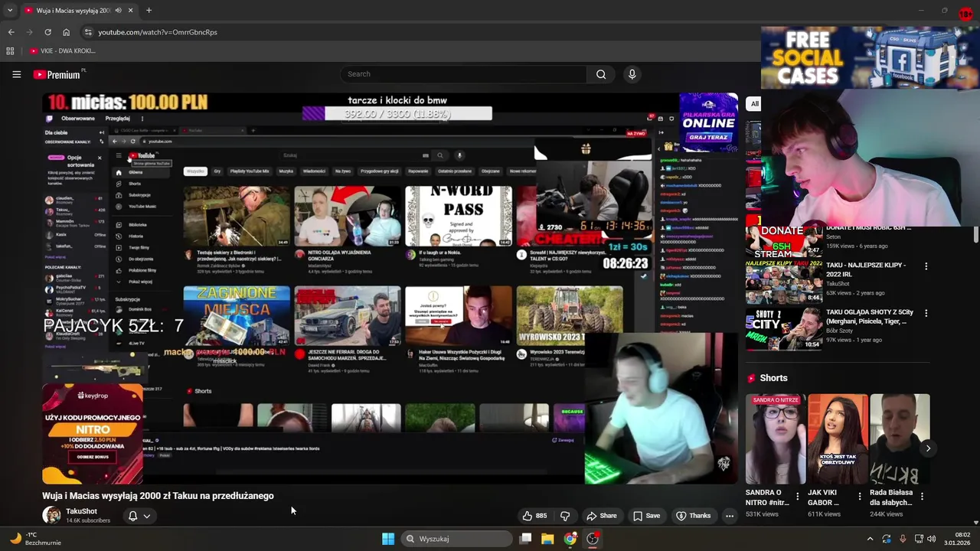Click the YouTube search magnifier button

[x=601, y=74]
